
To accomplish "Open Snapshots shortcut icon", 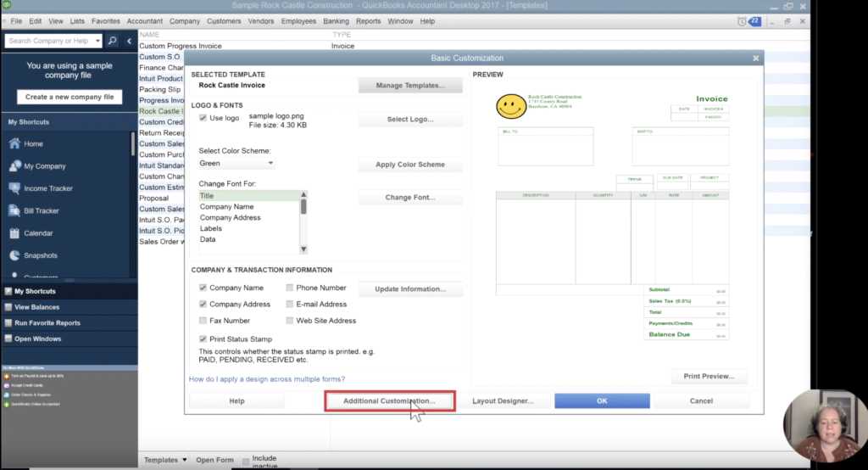I will pyautogui.click(x=14, y=255).
